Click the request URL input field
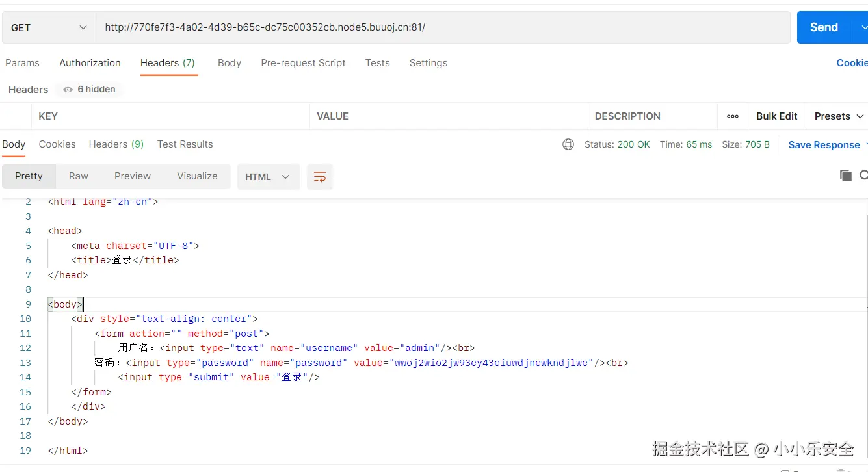 [442, 27]
